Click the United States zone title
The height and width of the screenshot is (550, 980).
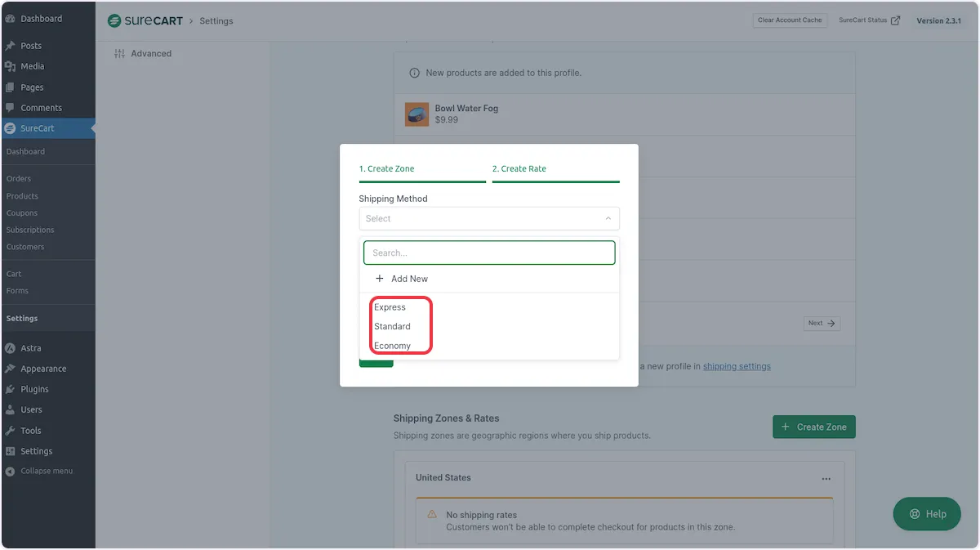click(443, 478)
